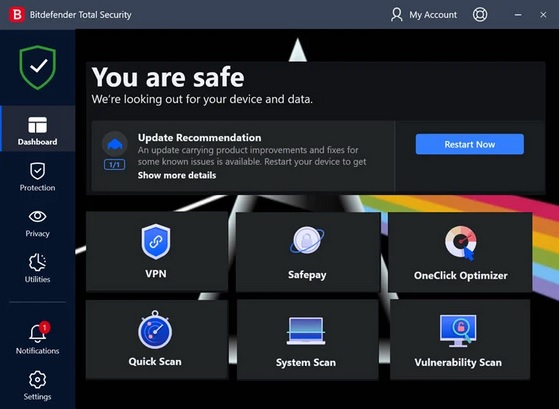The image size is (559, 409).
Task: Click the Bitdefender red B logo
Action: coord(16,15)
